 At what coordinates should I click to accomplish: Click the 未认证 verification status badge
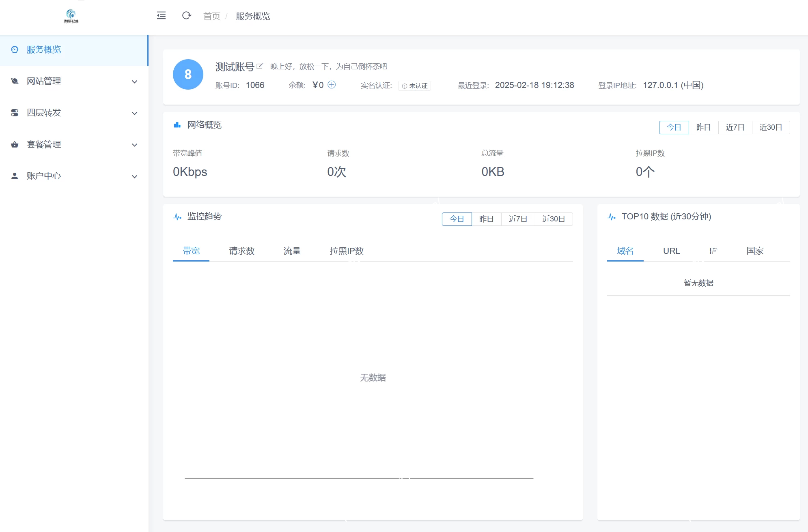pos(414,86)
